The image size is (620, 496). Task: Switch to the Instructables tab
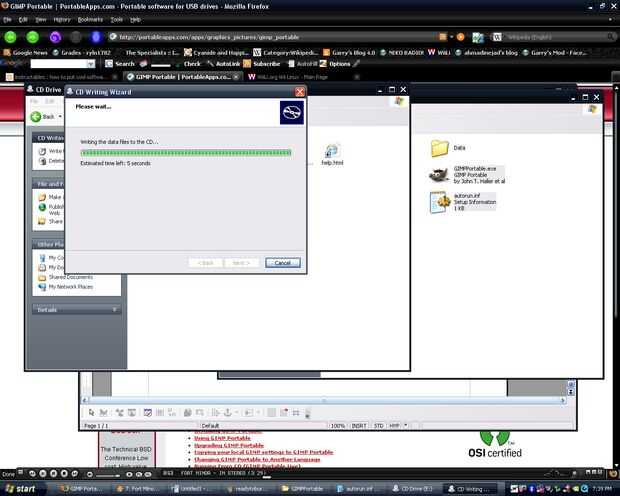(61, 77)
